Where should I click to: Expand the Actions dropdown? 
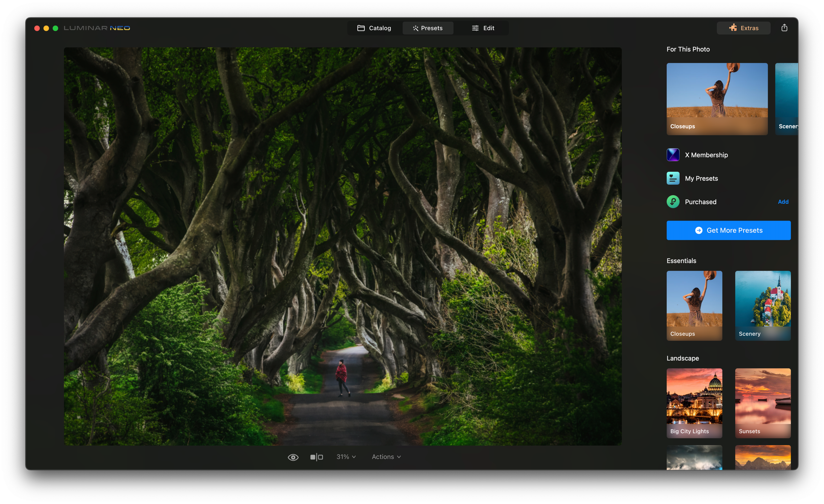[x=386, y=456]
